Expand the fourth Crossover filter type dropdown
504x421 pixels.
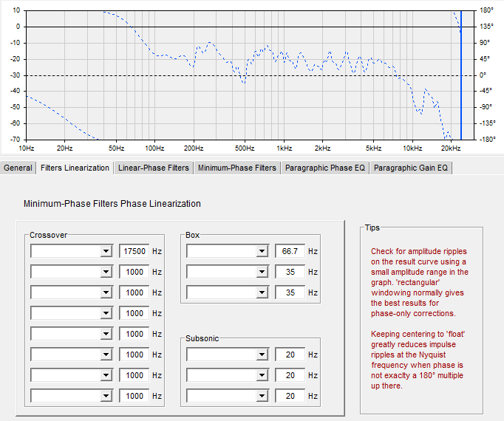[x=72, y=313]
